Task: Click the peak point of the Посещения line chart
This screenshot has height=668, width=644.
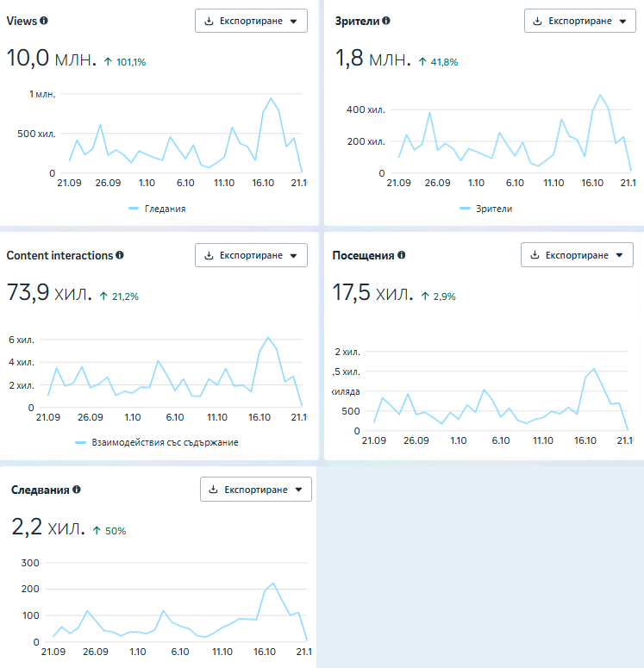Action: pyautogui.click(x=594, y=369)
